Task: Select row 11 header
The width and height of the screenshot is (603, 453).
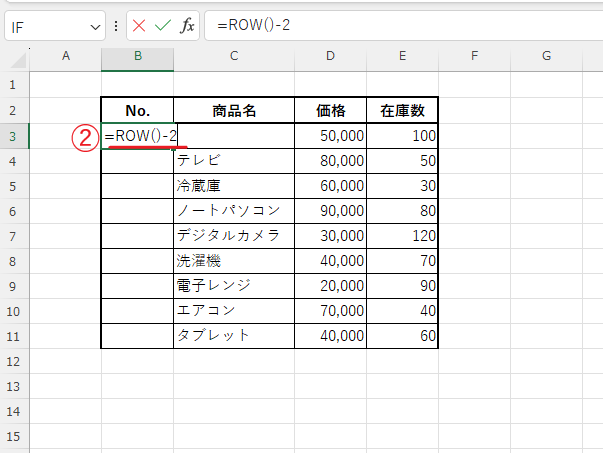Action: click(15, 336)
